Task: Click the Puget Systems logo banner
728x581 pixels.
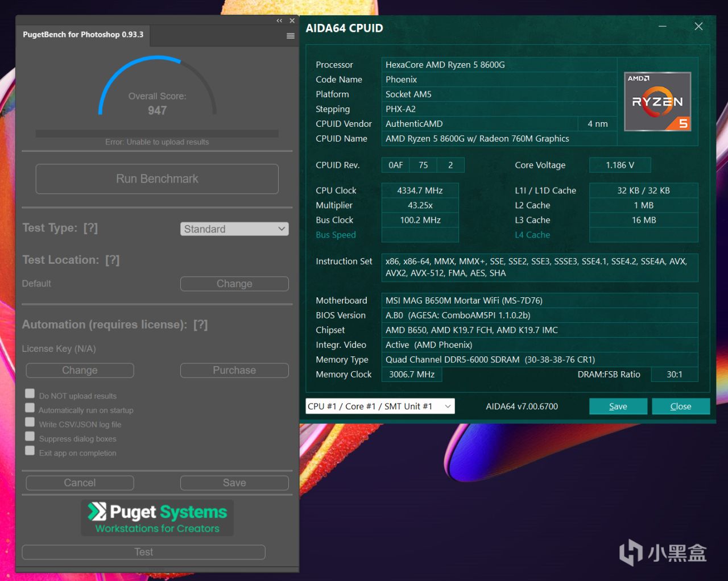Action: (158, 518)
